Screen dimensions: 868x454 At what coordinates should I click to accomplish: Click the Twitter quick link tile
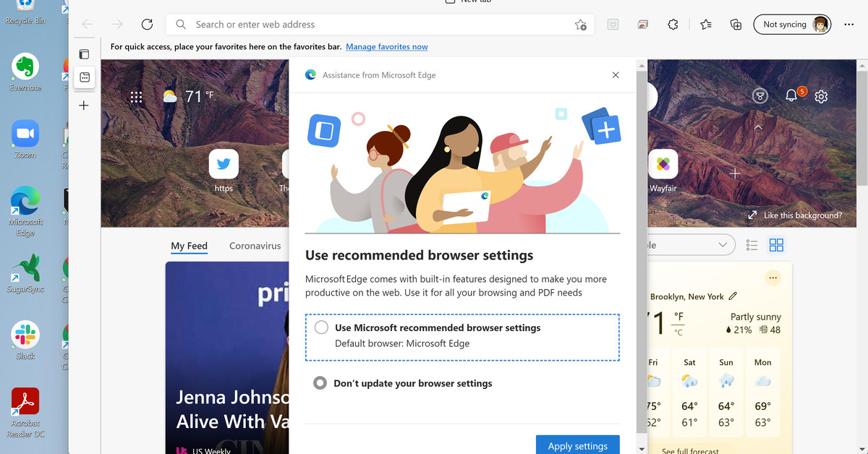(x=224, y=165)
